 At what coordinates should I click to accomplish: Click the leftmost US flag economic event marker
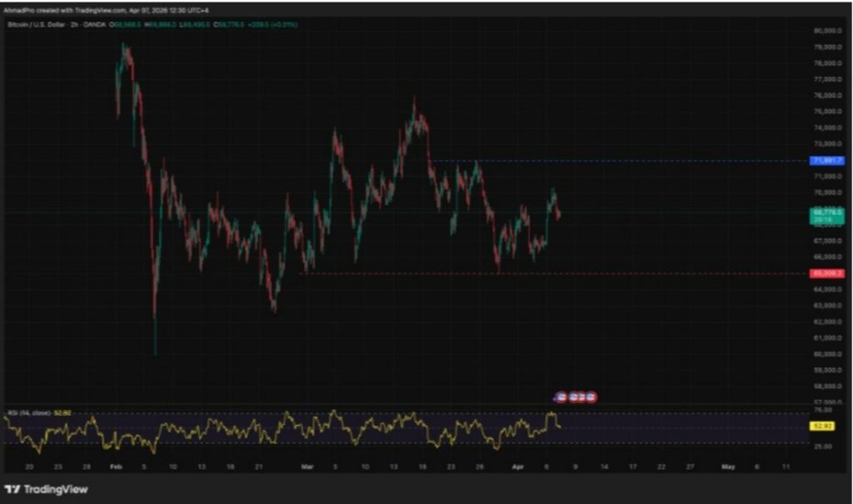tap(561, 397)
